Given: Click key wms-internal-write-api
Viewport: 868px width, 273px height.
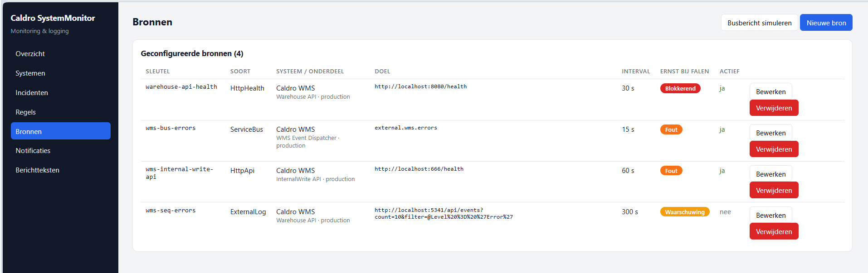Looking at the screenshot, I should point(180,173).
